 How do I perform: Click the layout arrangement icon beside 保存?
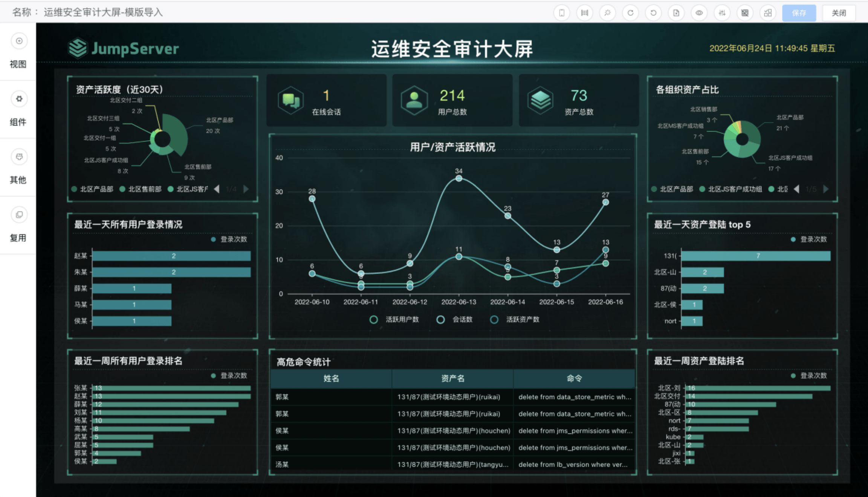pyautogui.click(x=768, y=12)
